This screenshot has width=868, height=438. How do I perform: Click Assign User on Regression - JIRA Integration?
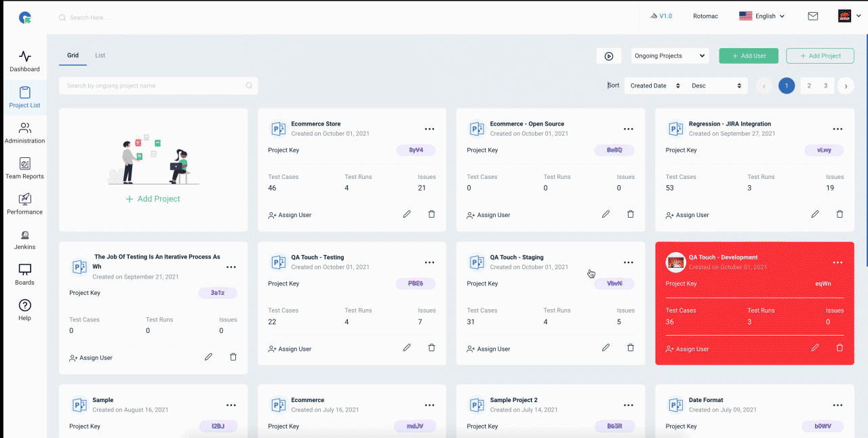click(688, 215)
